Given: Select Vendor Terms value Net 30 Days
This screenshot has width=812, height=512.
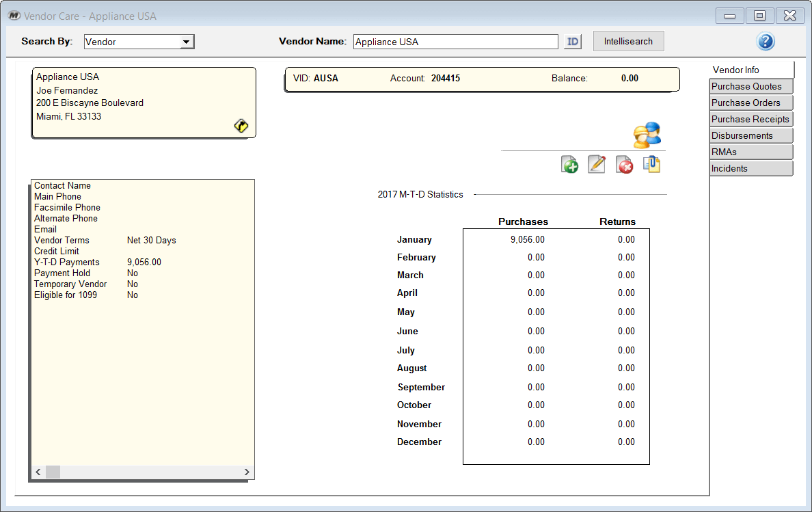Looking at the screenshot, I should point(151,240).
